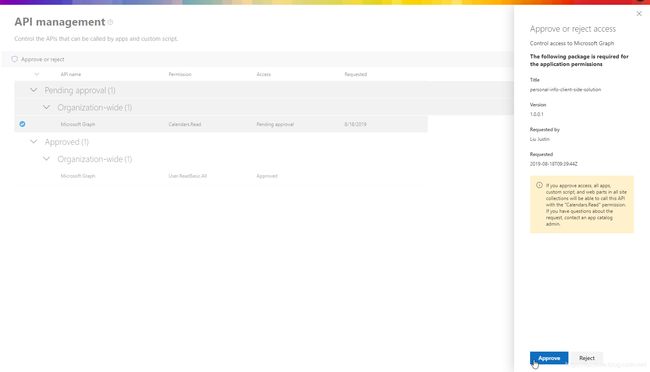Click the Approve or reject access heading
This screenshot has height=372, width=650.
point(573,29)
